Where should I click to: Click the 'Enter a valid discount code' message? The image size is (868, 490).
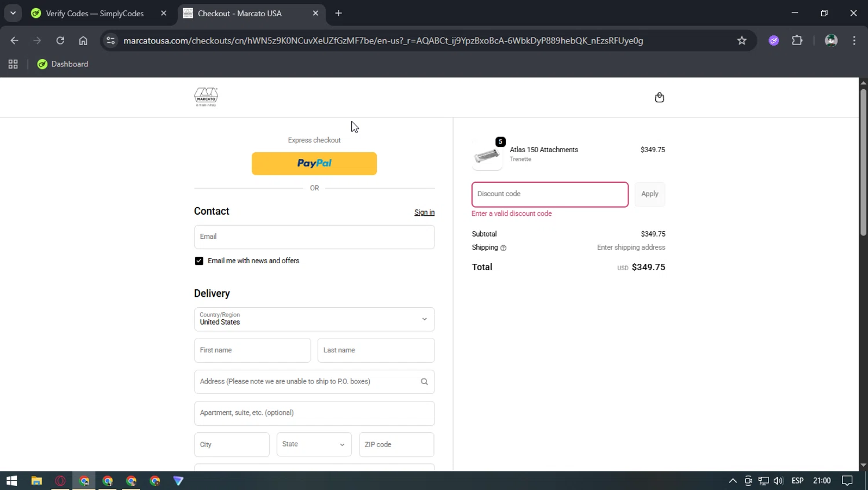point(512,213)
